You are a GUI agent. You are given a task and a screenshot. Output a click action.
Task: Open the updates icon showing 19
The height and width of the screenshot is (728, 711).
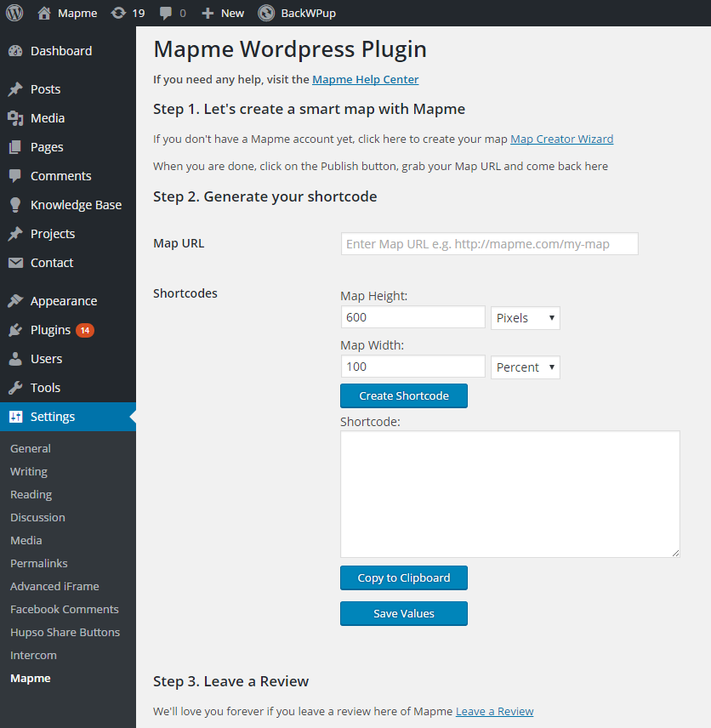(119, 13)
